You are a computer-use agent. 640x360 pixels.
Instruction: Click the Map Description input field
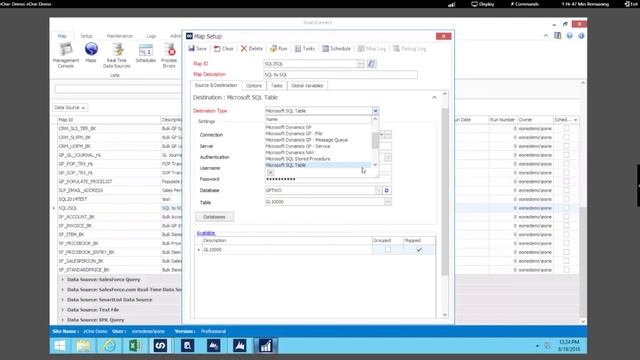pos(340,75)
